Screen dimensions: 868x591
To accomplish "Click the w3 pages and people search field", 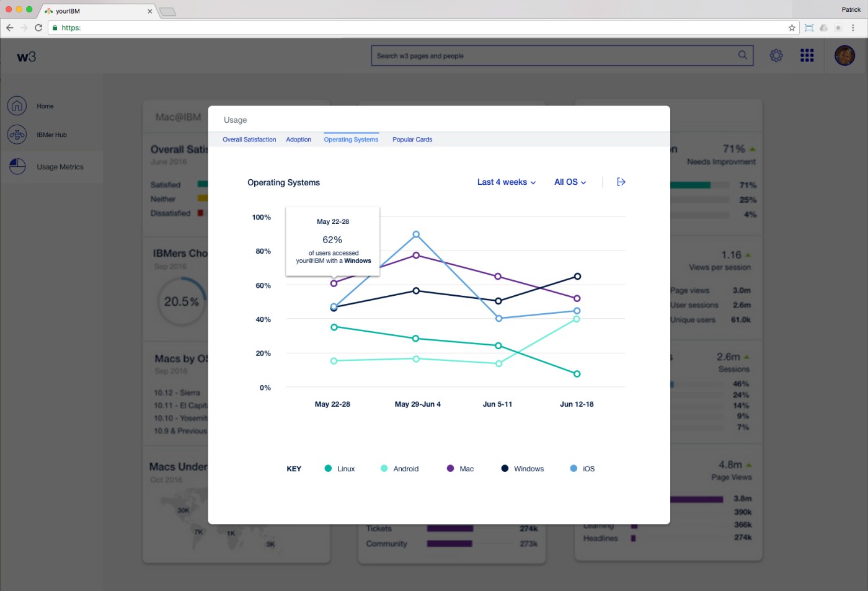I will 552,56.
